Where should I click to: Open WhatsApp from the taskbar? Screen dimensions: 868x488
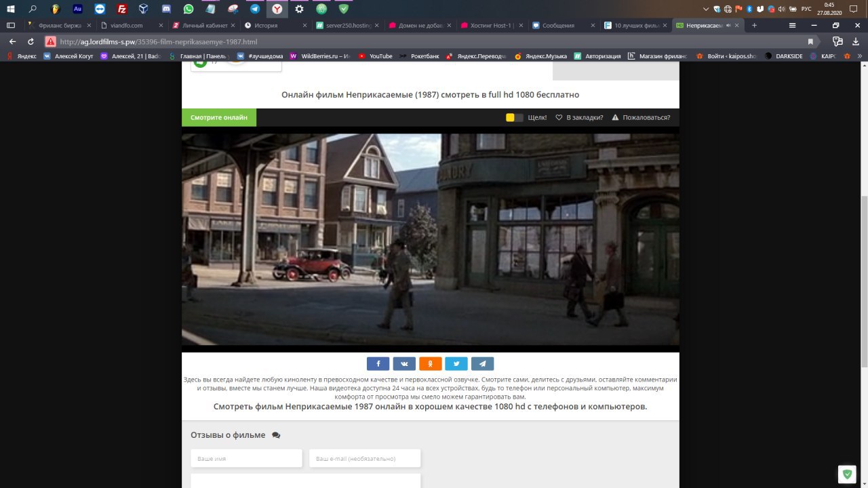[x=188, y=9]
